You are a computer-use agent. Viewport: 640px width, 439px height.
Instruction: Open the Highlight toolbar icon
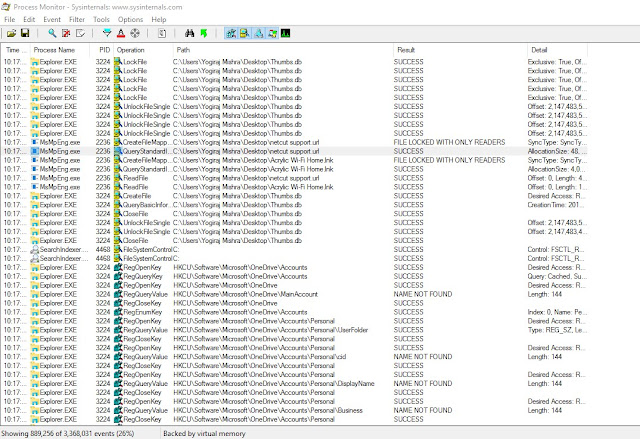tap(121, 33)
